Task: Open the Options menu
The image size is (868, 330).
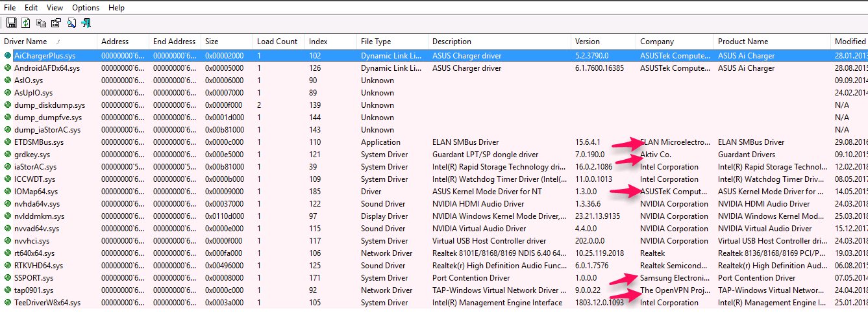Action: [x=86, y=8]
